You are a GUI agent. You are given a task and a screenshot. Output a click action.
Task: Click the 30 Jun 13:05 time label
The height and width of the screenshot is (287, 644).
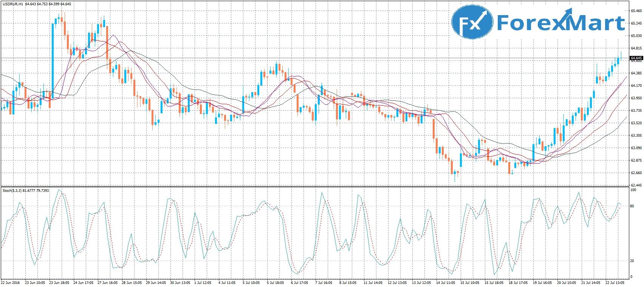(x=180, y=282)
